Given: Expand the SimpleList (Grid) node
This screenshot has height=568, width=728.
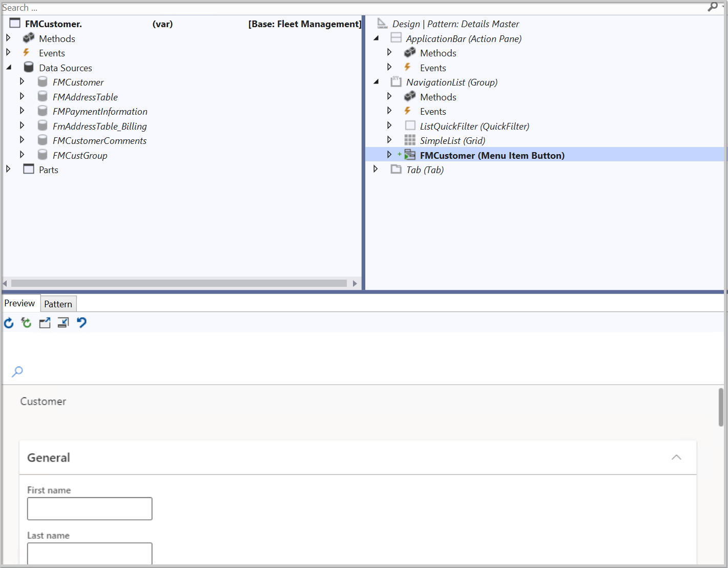Looking at the screenshot, I should tap(389, 140).
